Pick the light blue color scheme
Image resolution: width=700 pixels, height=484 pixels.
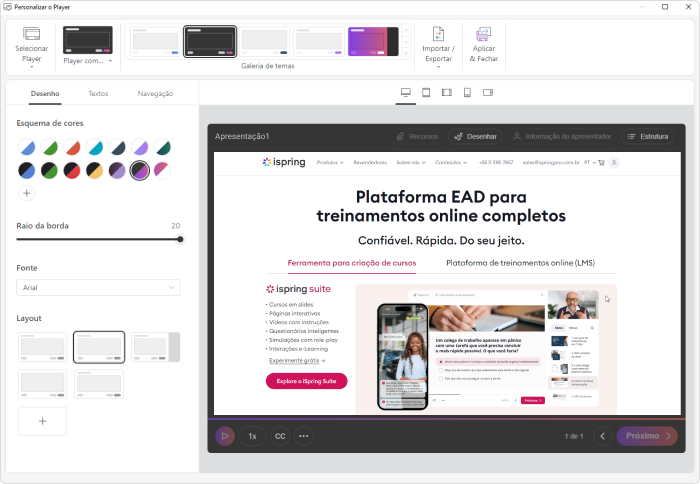tap(27, 147)
